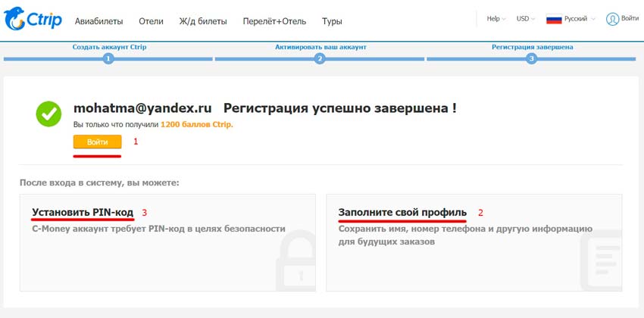Click the Ctrip dolphin logo
Viewport: 644px width, 318px height.
33,19
